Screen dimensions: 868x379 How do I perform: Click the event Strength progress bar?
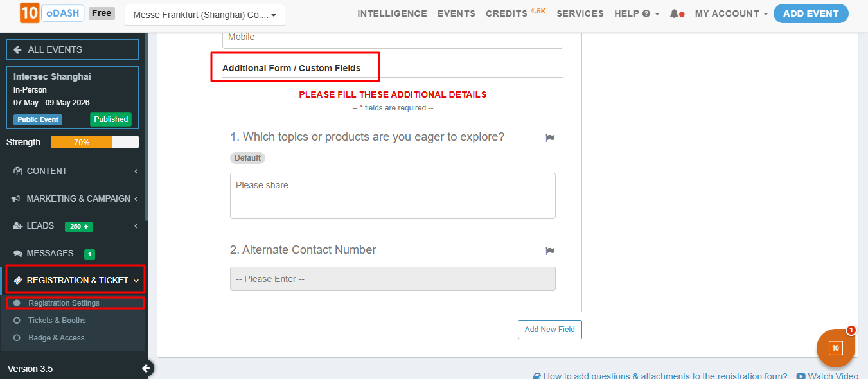[94, 142]
